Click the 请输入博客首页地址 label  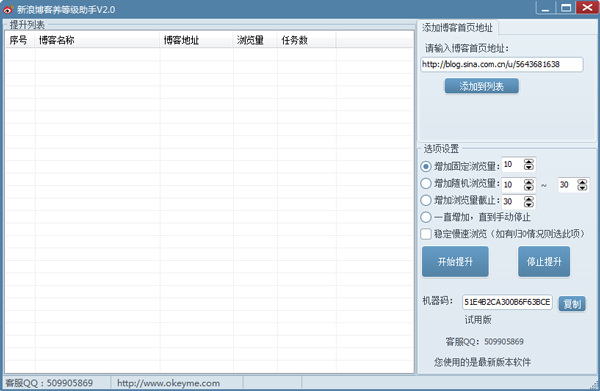[x=467, y=49]
